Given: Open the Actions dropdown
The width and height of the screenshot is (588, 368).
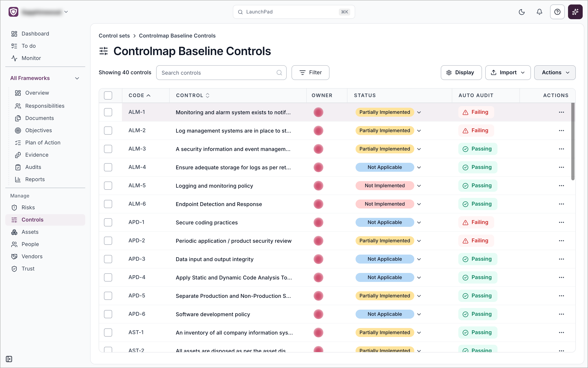Looking at the screenshot, I should [555, 73].
